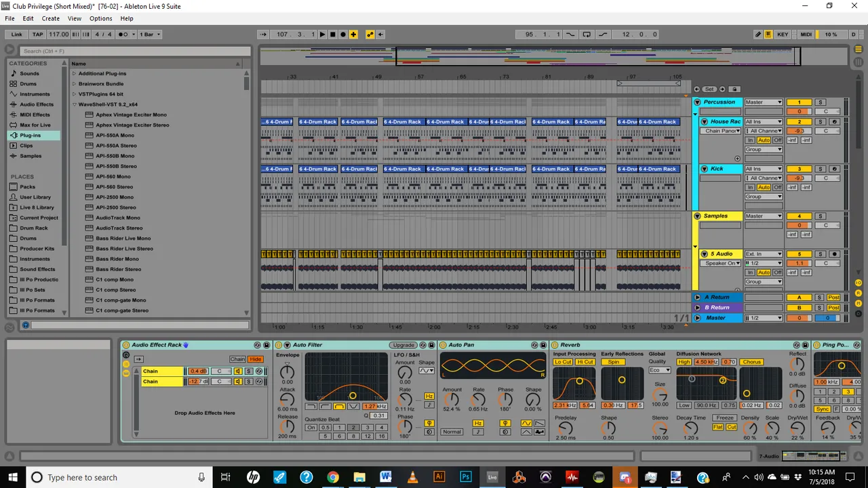Open Packs in Places list

[27, 187]
